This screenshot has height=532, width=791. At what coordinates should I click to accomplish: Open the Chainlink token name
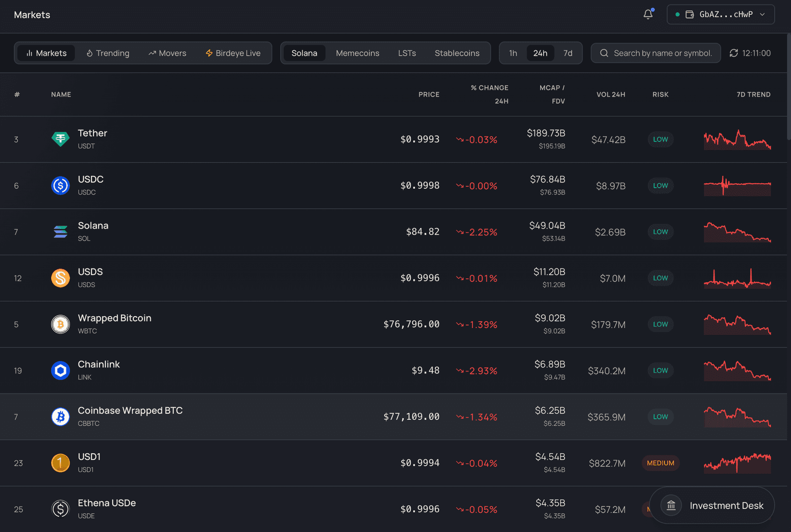tap(99, 365)
